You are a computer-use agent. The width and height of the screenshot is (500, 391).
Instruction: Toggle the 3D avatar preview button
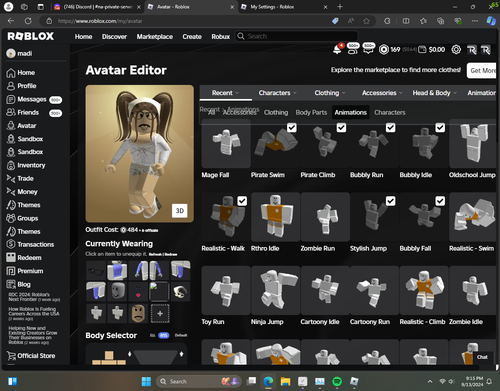(x=180, y=211)
